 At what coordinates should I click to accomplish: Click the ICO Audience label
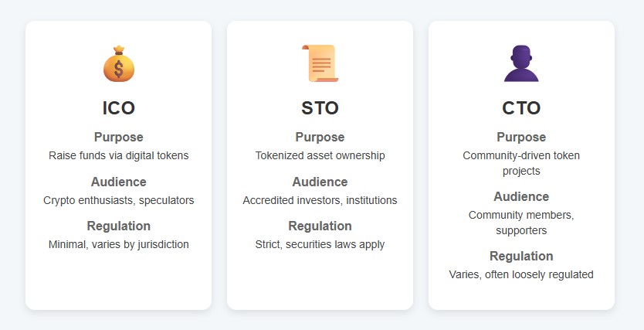[x=119, y=182]
